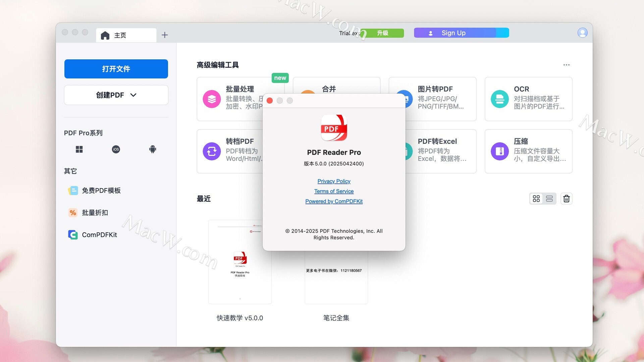Click the OCR teal icon
The image size is (644, 362).
click(500, 99)
